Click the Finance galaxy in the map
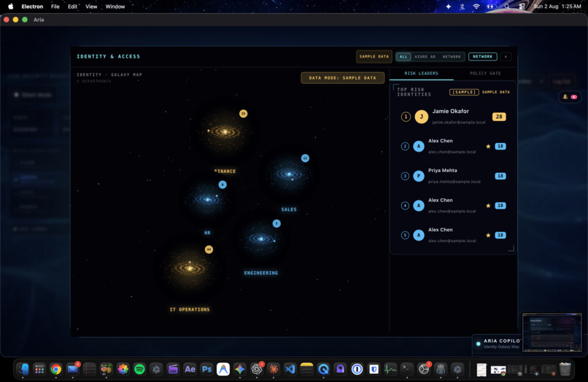The image size is (588, 382). tap(224, 132)
